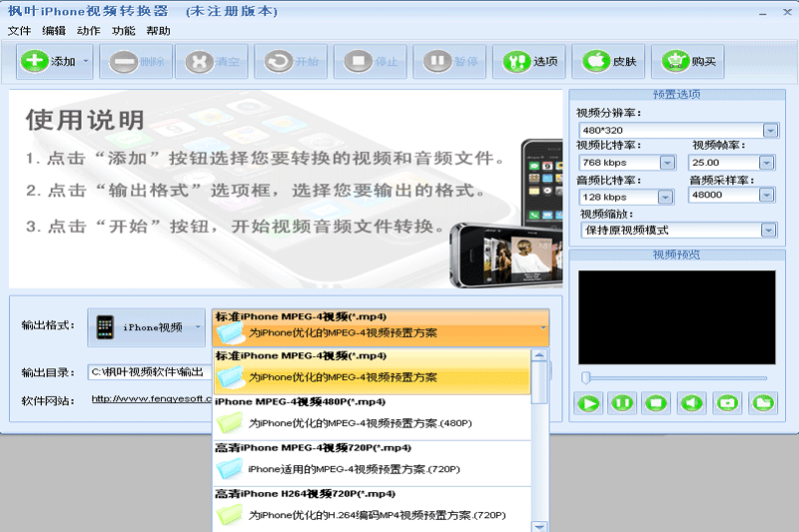
Task: Select iPhone MPEG-4视频480P(*.mp4) preset
Action: point(372,417)
